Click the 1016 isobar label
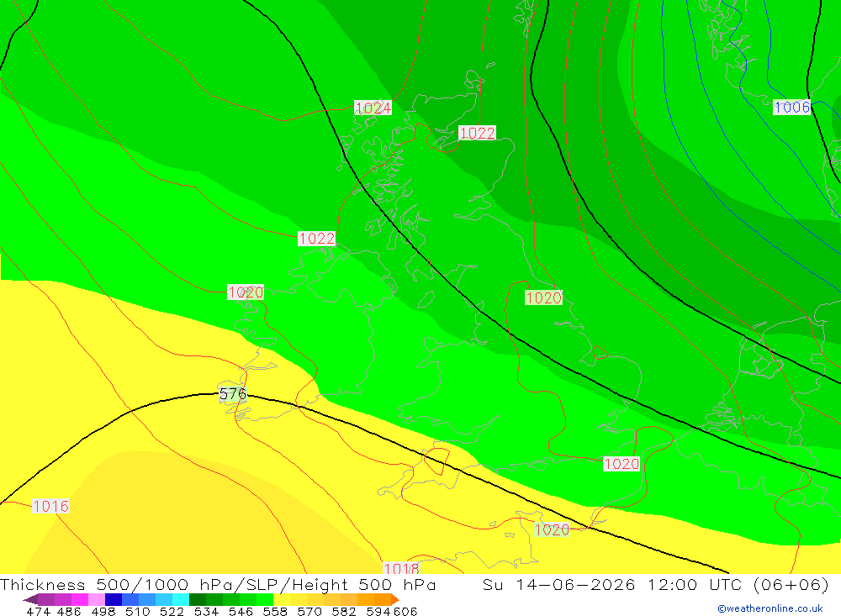 (x=50, y=506)
